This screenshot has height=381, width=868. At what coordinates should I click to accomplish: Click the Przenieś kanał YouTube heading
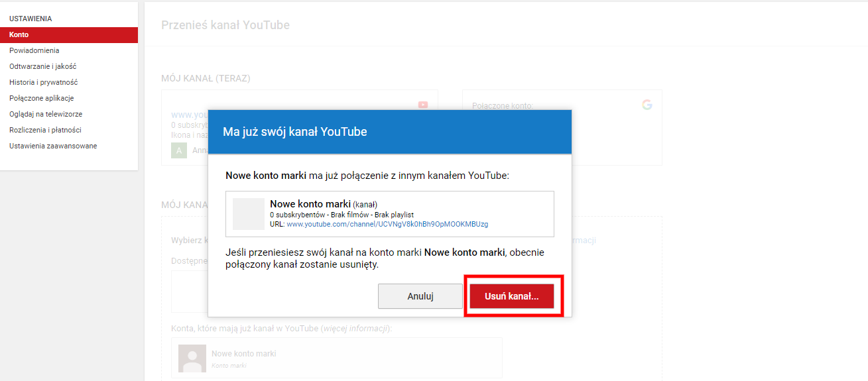pos(225,25)
